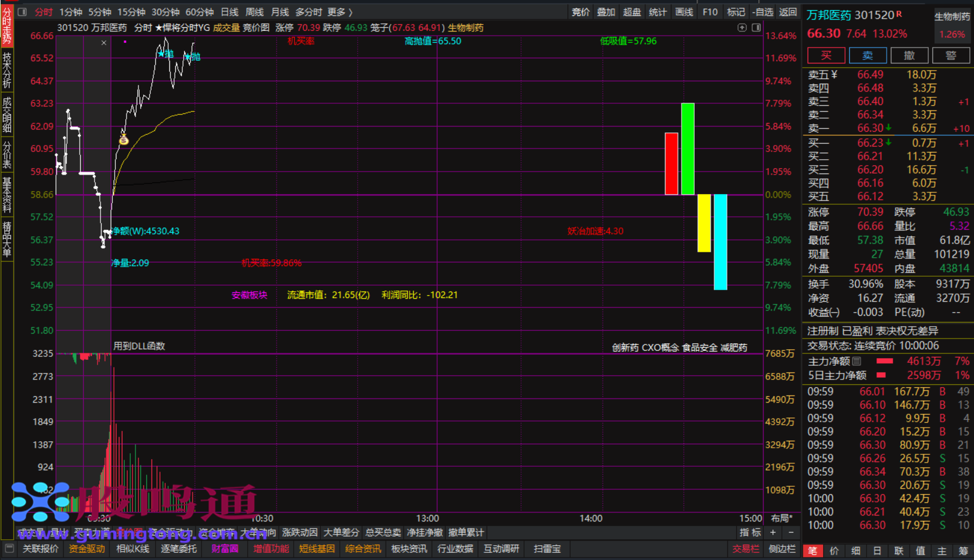
Task: Open the 技术分析 left sidebar tab
Action: pyautogui.click(x=7, y=70)
